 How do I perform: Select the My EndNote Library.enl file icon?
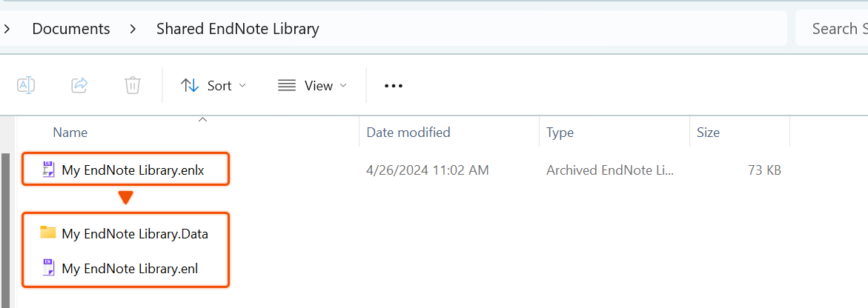[x=49, y=268]
